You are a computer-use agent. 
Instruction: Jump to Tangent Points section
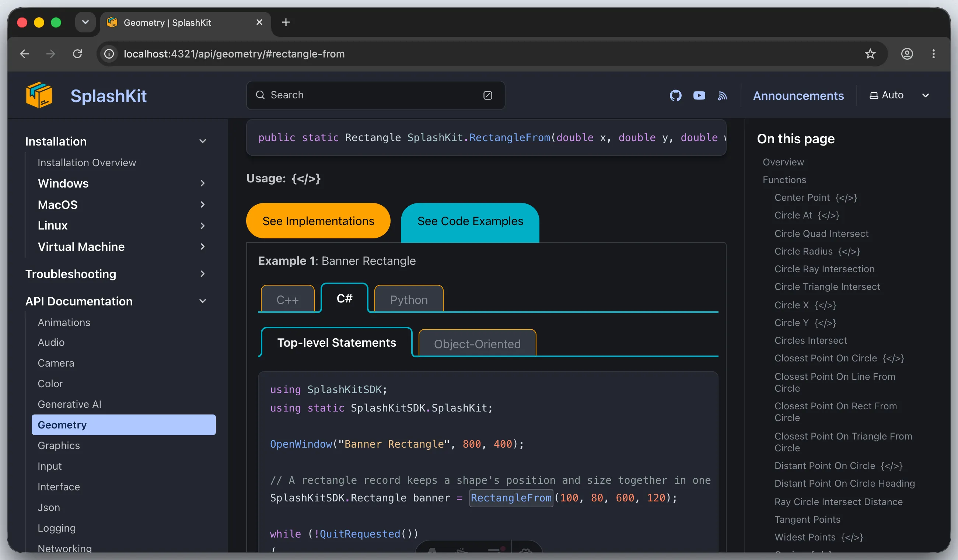pyautogui.click(x=807, y=519)
